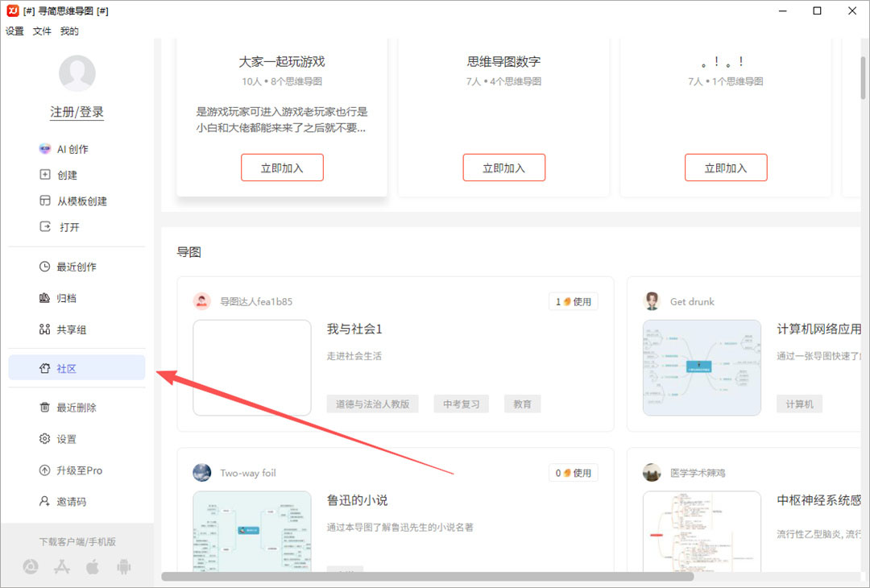The width and height of the screenshot is (870, 588).
Task: Open the 计算机网络应用 mind map thumbnail
Action: coord(702,367)
